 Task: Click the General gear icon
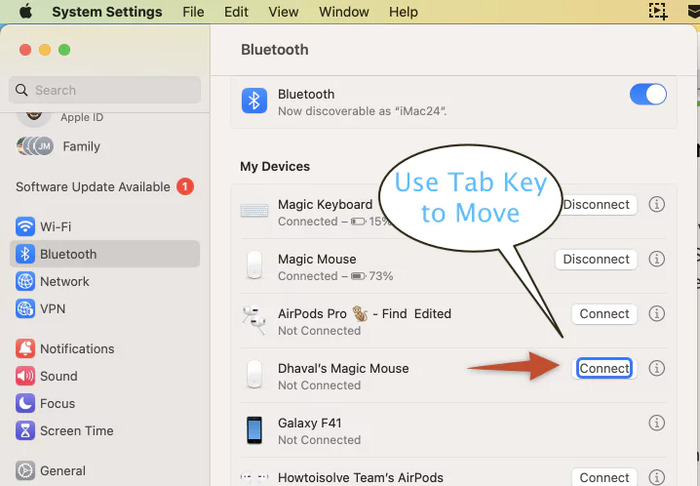click(25, 470)
